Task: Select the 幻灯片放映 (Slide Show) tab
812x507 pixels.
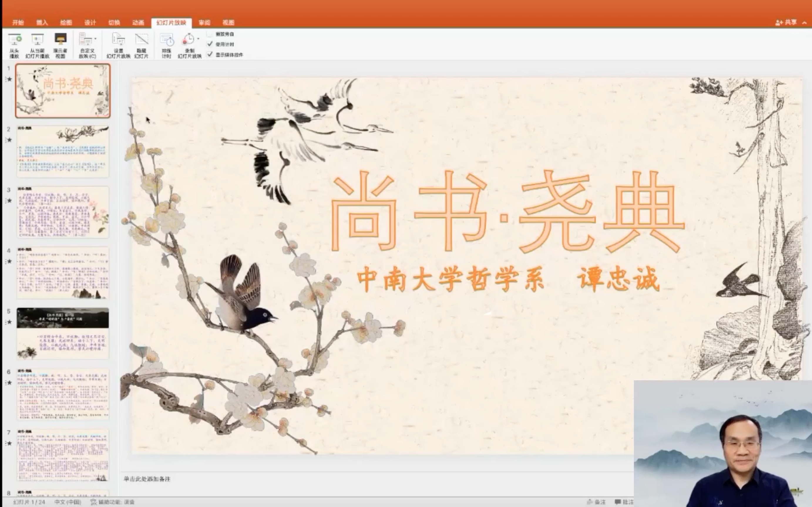Action: pos(172,23)
